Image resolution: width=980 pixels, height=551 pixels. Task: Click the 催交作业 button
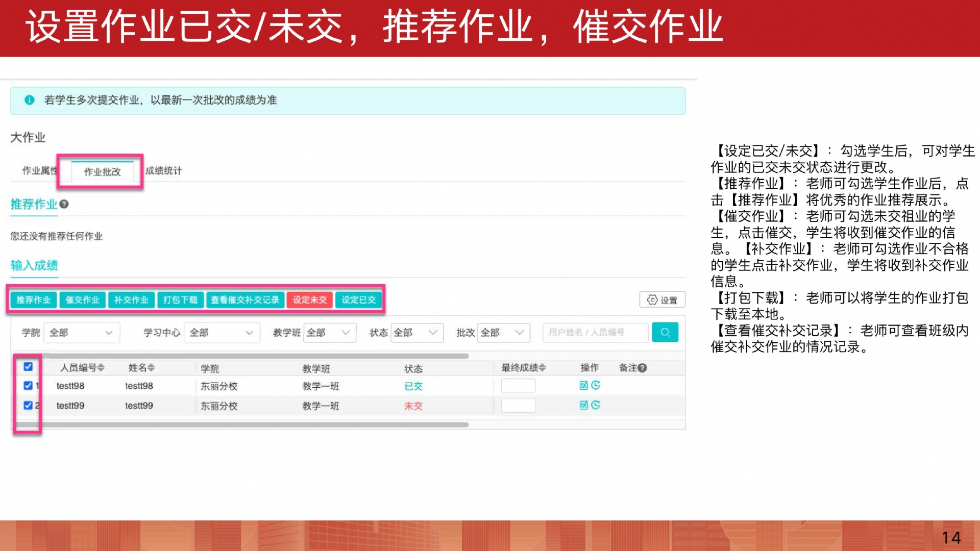coord(82,300)
